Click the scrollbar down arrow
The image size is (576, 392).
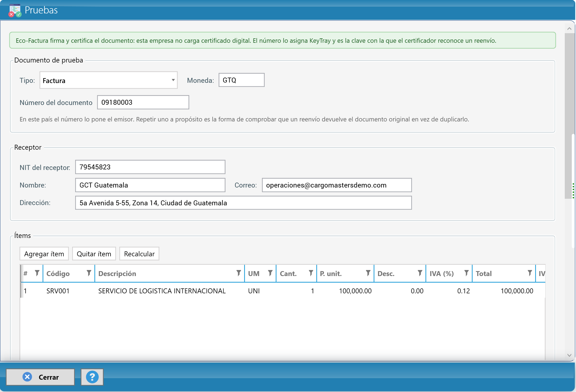click(x=569, y=355)
